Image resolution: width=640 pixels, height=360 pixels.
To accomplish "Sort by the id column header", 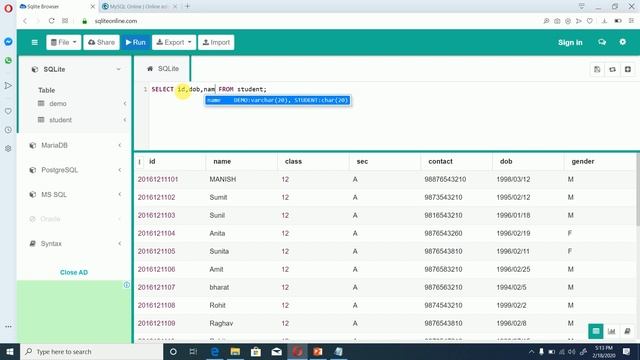I will point(152,162).
